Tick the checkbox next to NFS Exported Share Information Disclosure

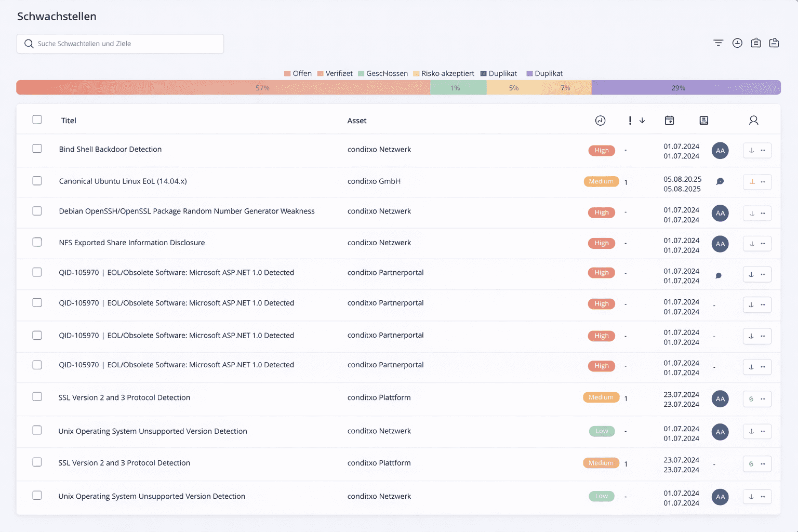click(37, 242)
